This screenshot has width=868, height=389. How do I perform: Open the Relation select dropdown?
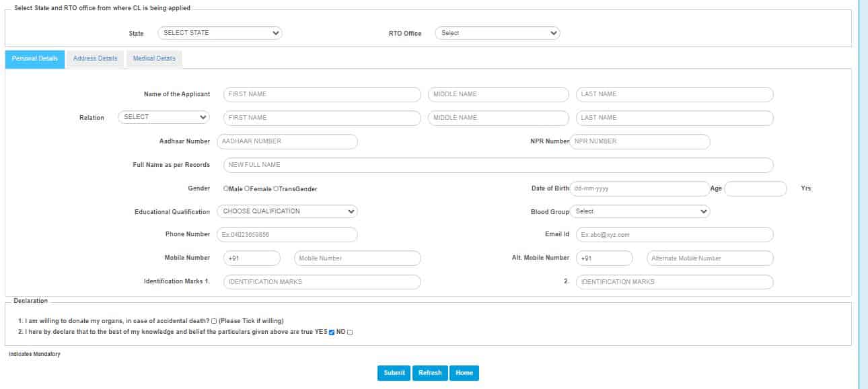[164, 117]
